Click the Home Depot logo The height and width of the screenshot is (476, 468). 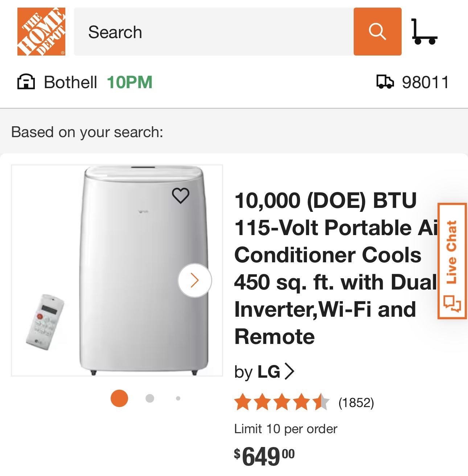(41, 30)
